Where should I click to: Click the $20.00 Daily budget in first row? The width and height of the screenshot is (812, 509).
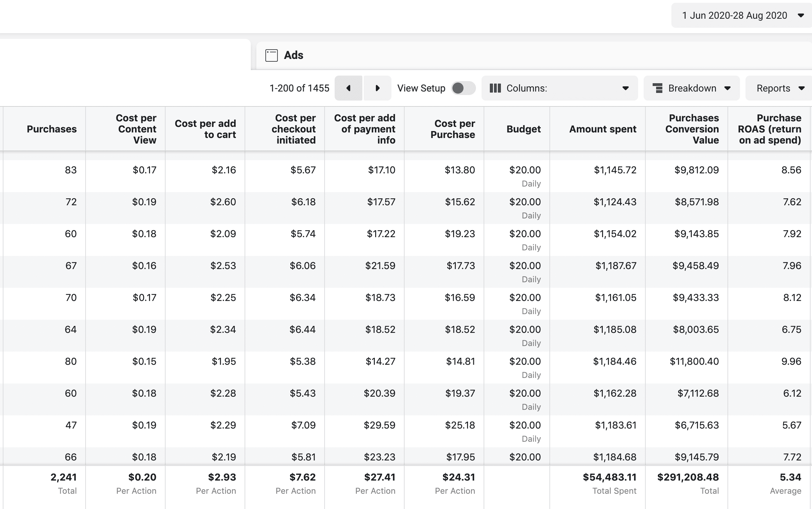[524, 170]
